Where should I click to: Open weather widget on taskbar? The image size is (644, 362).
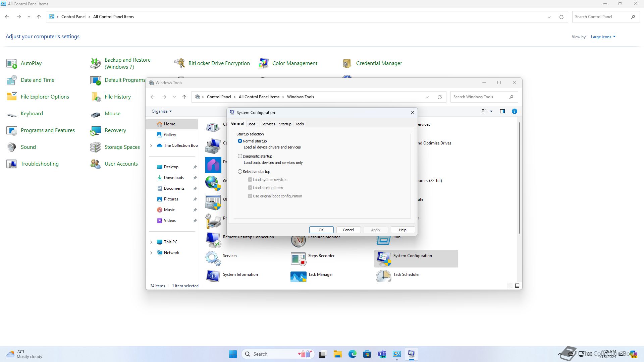coord(24,354)
